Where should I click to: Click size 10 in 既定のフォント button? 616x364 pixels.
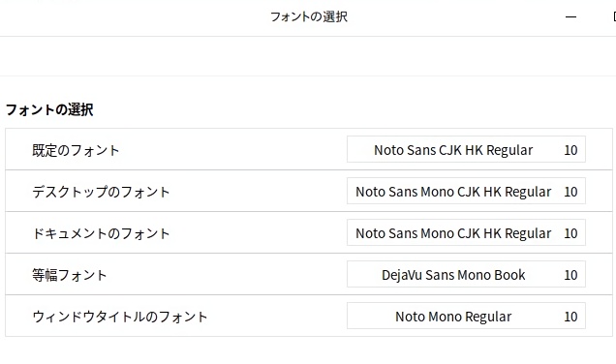click(570, 150)
